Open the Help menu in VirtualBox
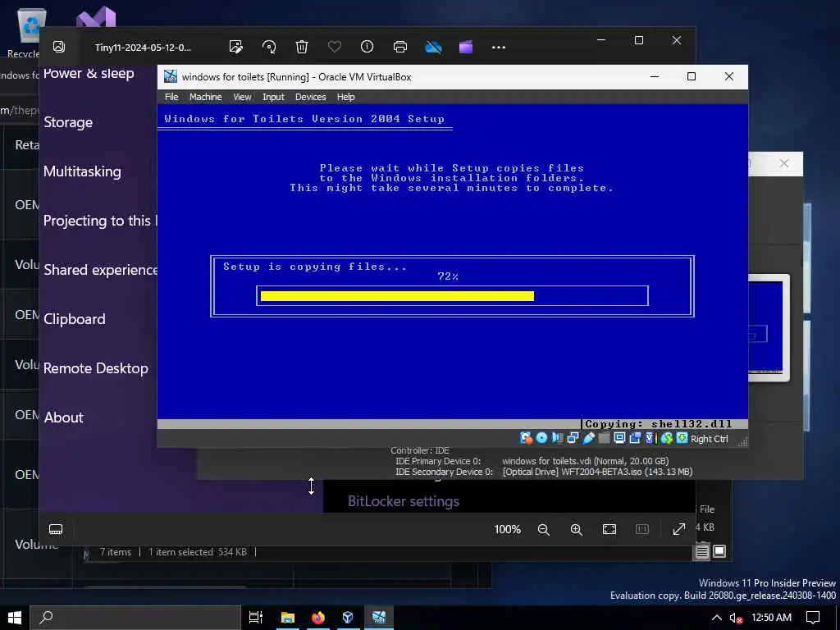Screen dimensions: 840x630 coord(345,97)
